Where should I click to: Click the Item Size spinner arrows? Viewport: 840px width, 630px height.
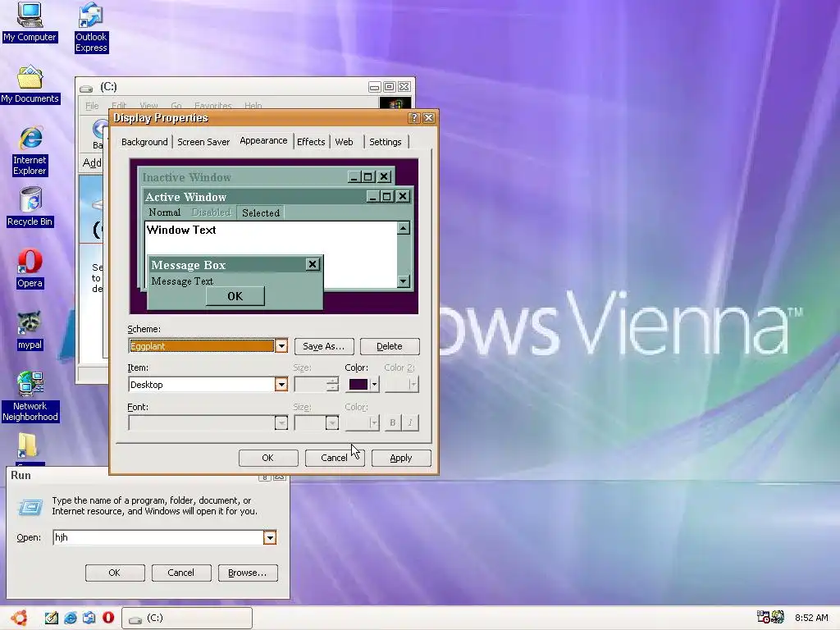point(333,384)
